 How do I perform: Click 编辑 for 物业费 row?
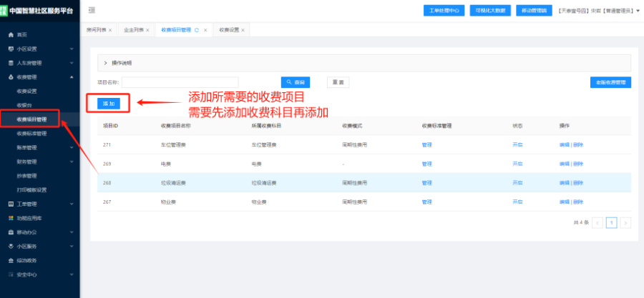(x=565, y=202)
